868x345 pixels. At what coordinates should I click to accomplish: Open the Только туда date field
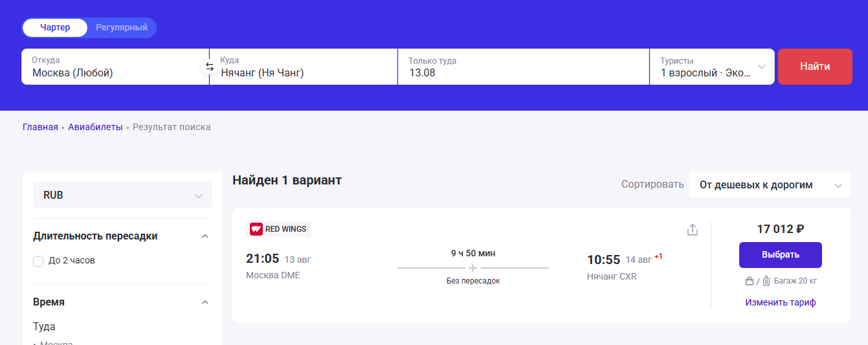(524, 67)
